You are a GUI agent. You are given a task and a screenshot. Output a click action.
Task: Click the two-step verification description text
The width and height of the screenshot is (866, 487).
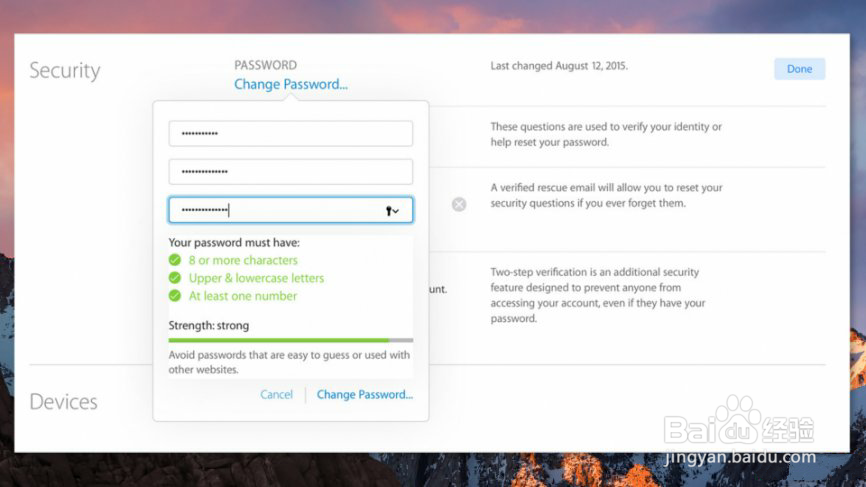pos(598,295)
